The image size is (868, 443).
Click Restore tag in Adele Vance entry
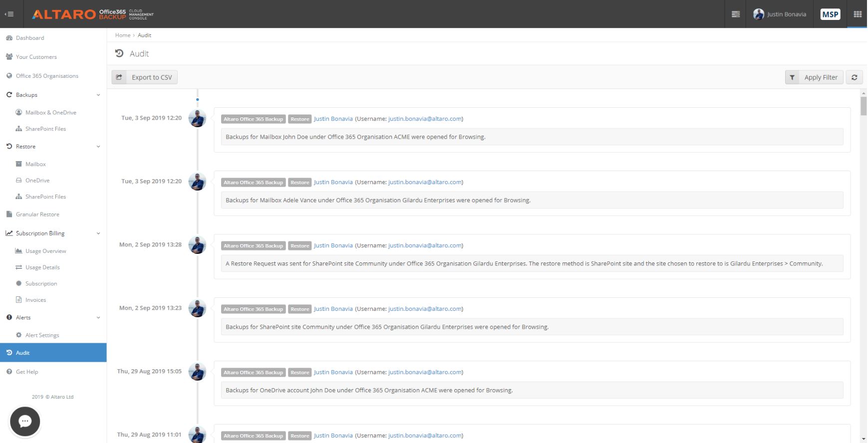(x=300, y=183)
